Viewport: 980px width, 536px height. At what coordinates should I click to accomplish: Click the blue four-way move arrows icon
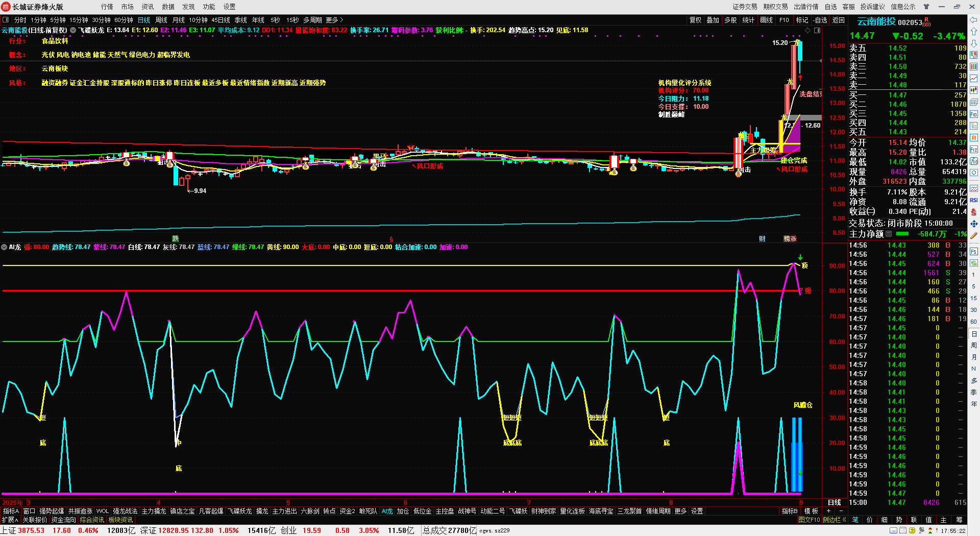point(974,224)
